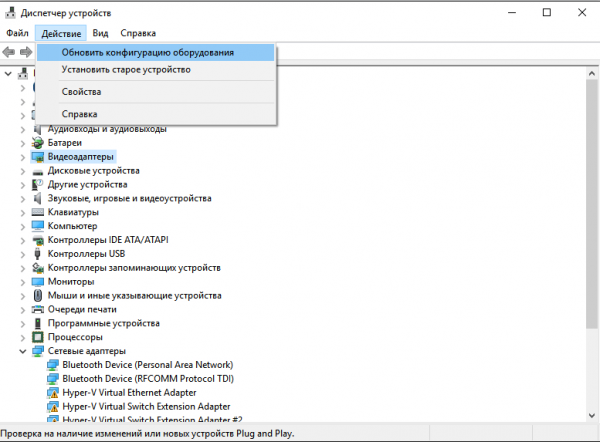Viewport: 600px width, 442px height.
Task: Choose Свойства in the Действие menu
Action: click(156, 92)
